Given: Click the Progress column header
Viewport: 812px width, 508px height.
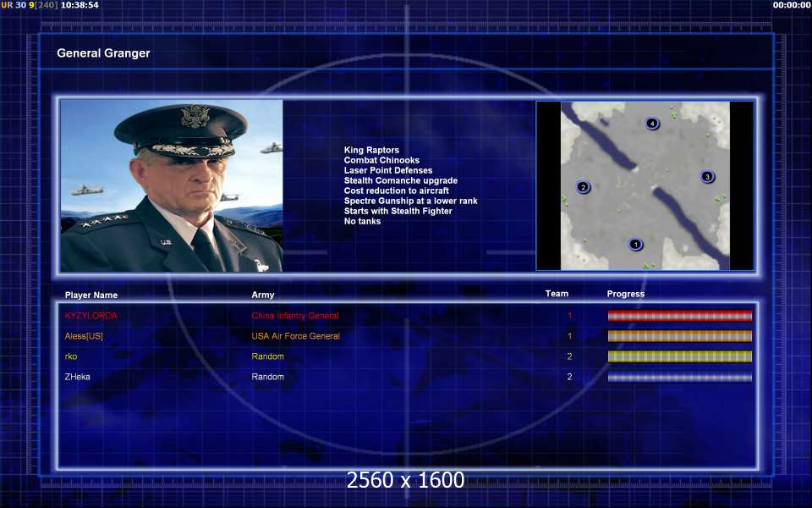Looking at the screenshot, I should coord(626,294).
